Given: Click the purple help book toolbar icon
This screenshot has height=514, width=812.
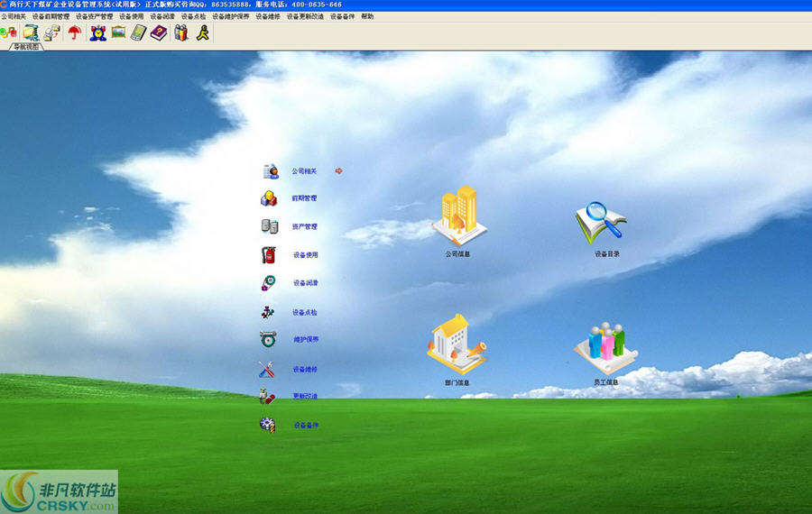Looking at the screenshot, I should click(159, 33).
